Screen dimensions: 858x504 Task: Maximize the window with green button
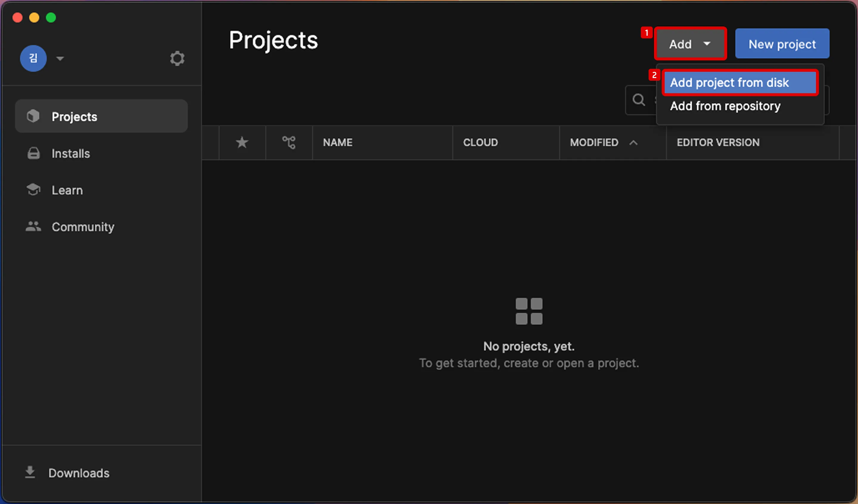coord(51,17)
